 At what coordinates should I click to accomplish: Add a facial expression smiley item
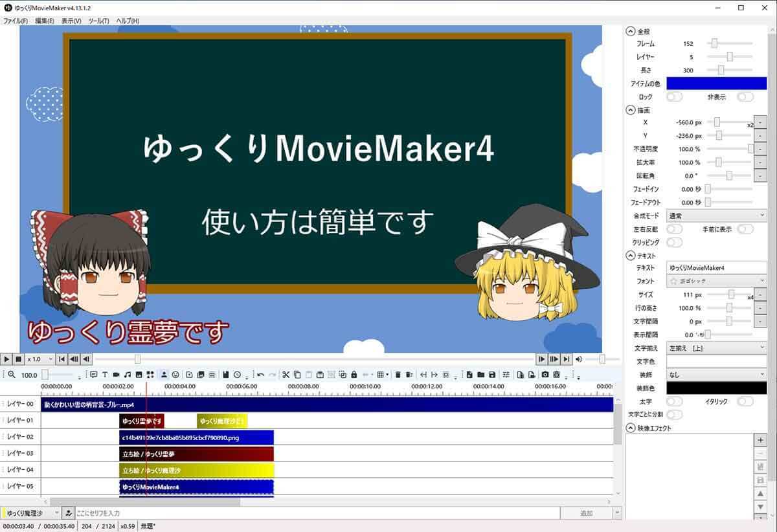tap(175, 375)
